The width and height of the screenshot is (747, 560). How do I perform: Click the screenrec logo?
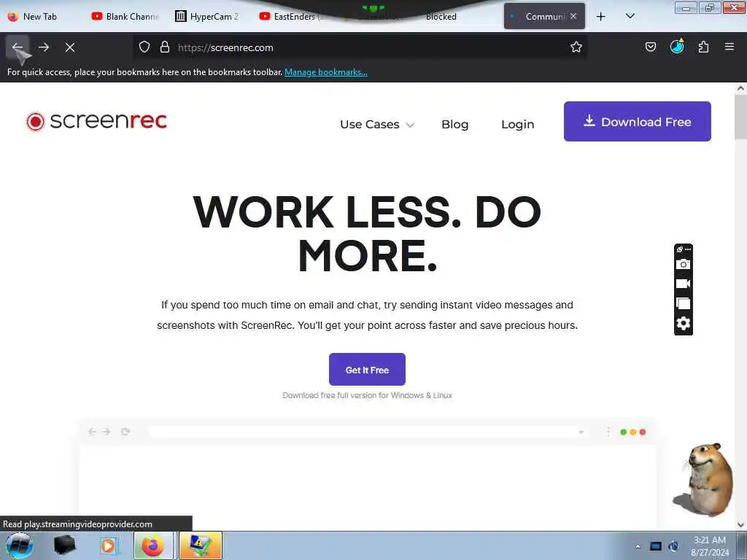tap(97, 122)
